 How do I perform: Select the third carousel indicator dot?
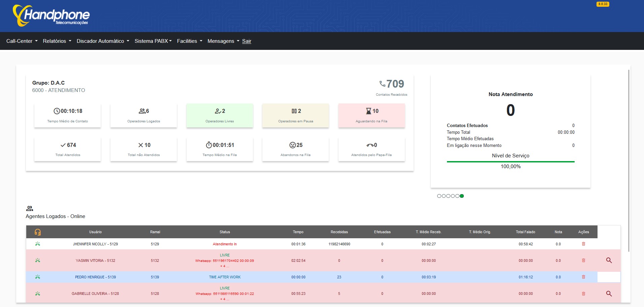click(x=448, y=196)
